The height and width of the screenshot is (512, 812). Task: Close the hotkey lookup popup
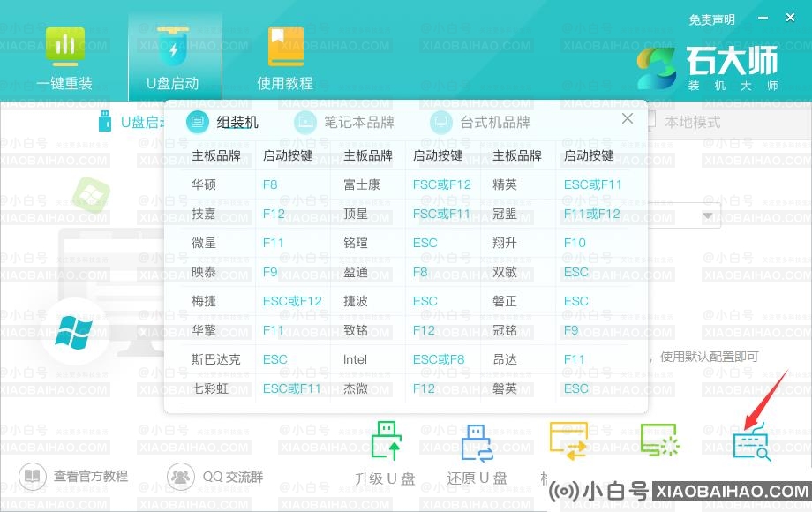(628, 118)
